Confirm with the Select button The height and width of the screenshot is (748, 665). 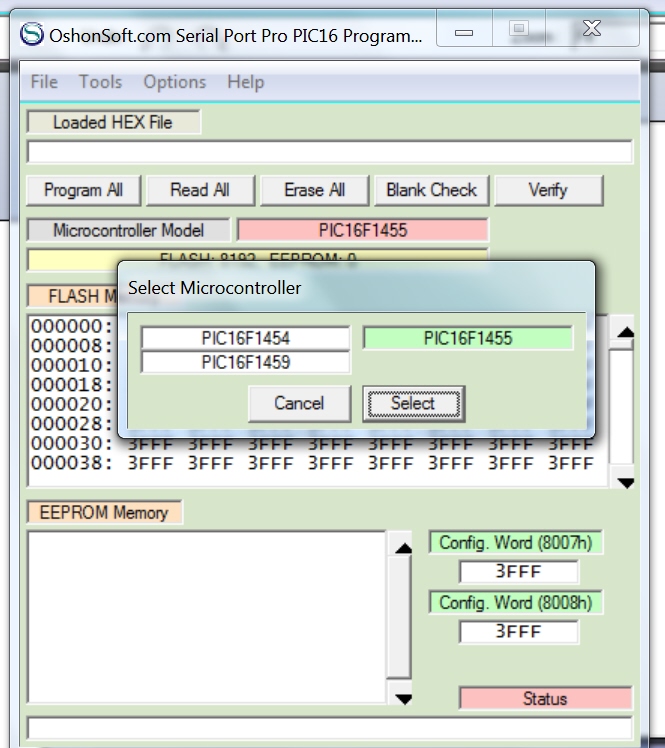pos(414,404)
